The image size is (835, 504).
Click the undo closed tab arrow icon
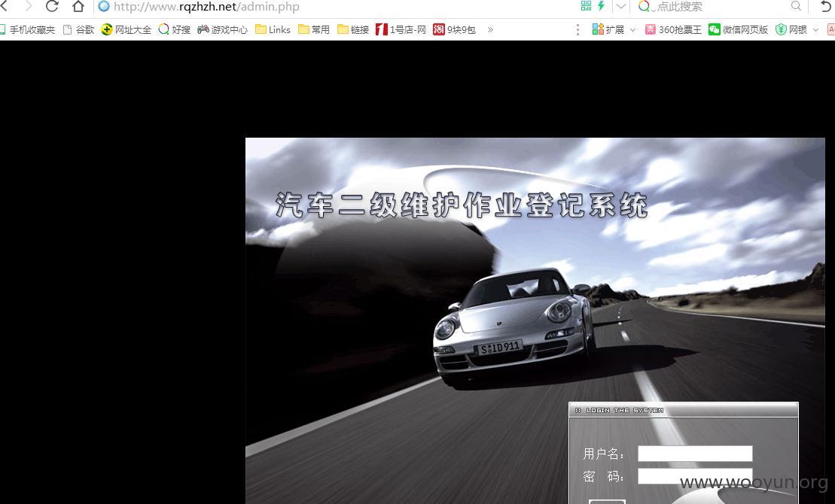[x=826, y=6]
